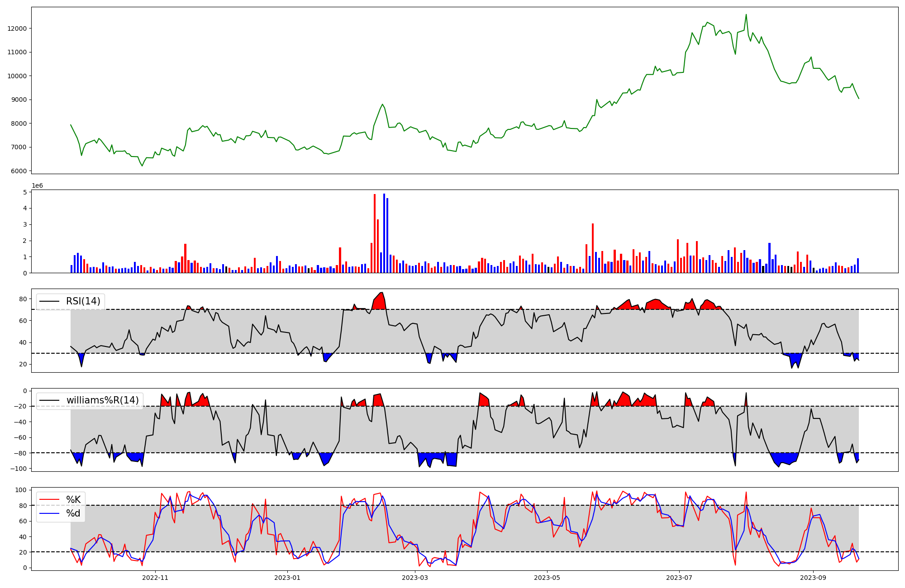The image size is (905, 588).
Task: Click the highest peak of the green price line
Action: pyautogui.click(x=746, y=15)
